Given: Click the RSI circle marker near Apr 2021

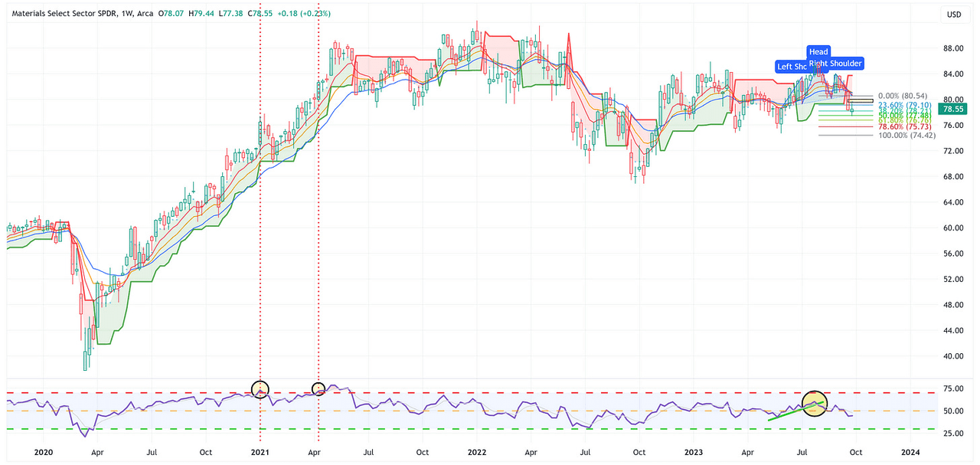Looking at the screenshot, I should [318, 389].
